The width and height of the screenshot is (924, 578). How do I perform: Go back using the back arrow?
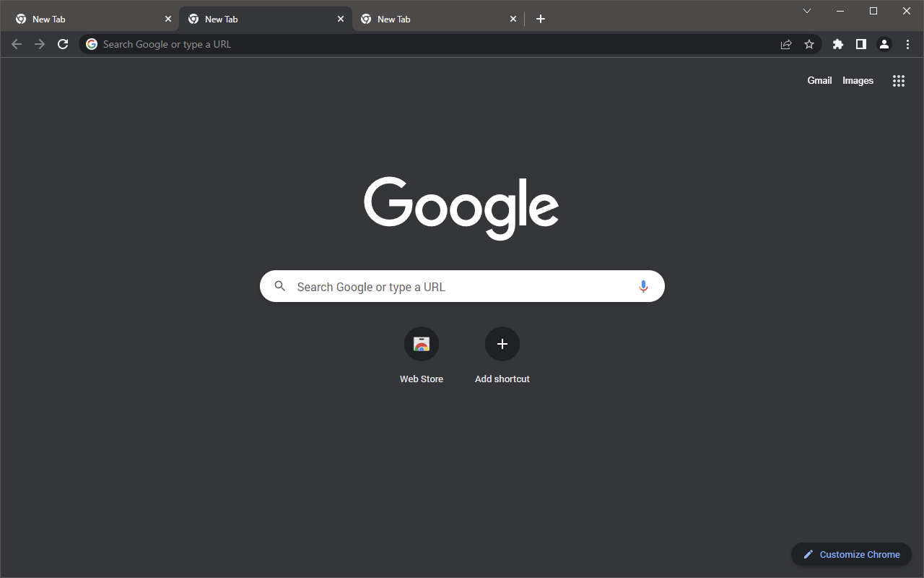coord(17,44)
